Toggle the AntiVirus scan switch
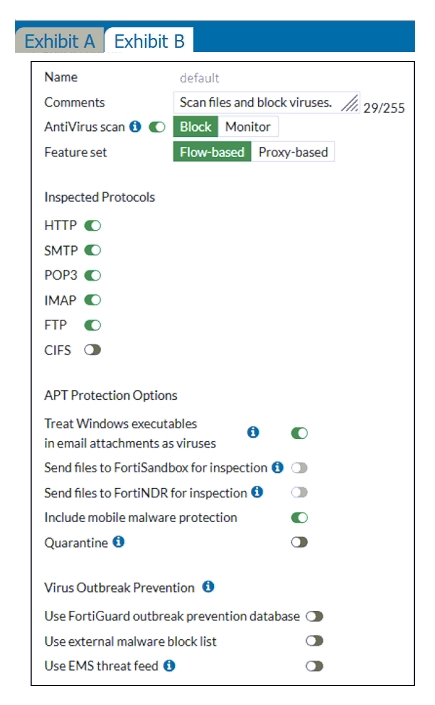Viewport: 435px width, 705px height. (x=157, y=127)
